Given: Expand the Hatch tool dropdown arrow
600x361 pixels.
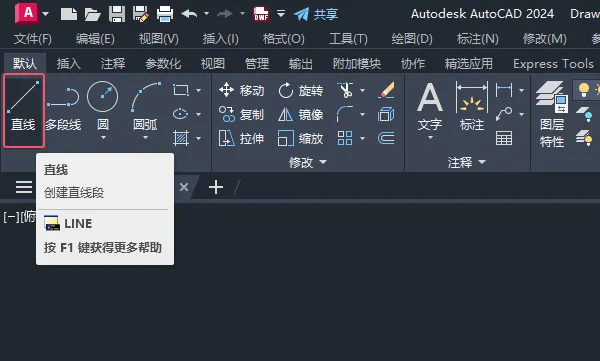Looking at the screenshot, I should pos(199,138).
